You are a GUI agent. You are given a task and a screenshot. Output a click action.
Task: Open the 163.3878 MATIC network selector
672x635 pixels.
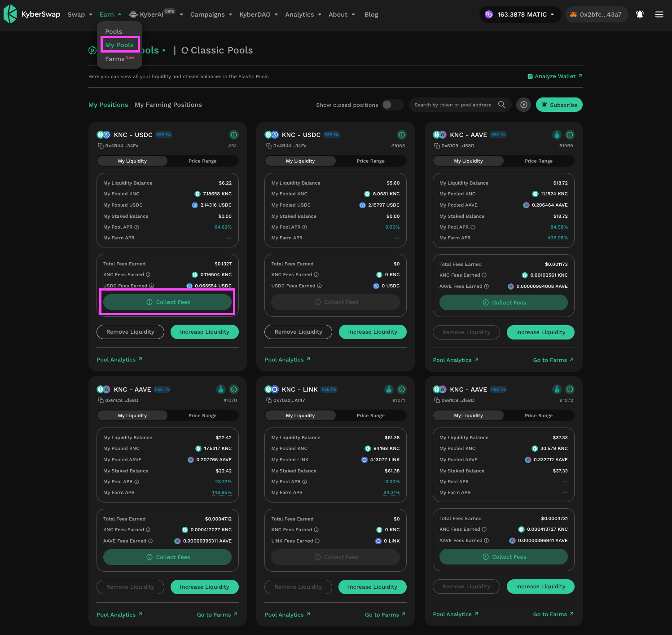point(520,14)
